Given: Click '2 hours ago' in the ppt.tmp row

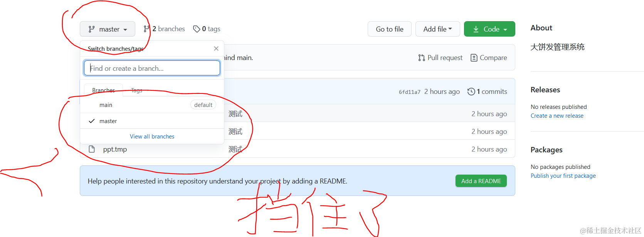Looking at the screenshot, I should pyautogui.click(x=489, y=149).
